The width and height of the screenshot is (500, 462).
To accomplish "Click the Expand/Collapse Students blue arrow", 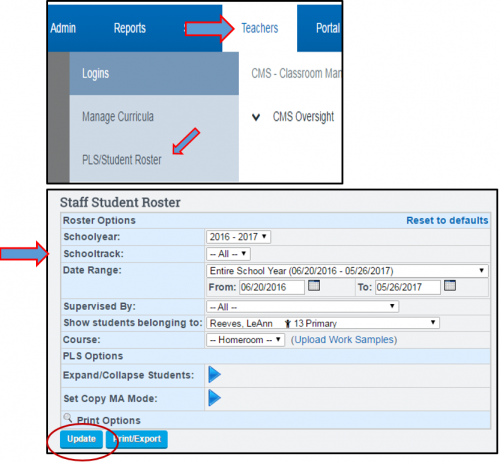I will pyautogui.click(x=214, y=374).
